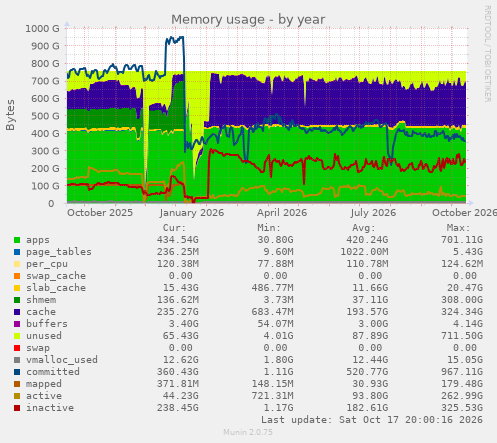The image size is (497, 443).
Task: Click the shmem legend color swatch
Action: click(17, 300)
